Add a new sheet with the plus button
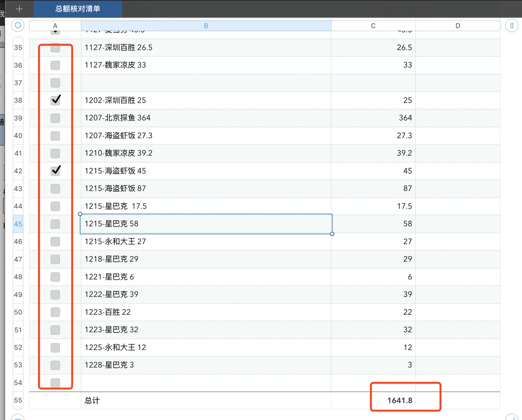The image size is (522, 420). click(x=19, y=9)
